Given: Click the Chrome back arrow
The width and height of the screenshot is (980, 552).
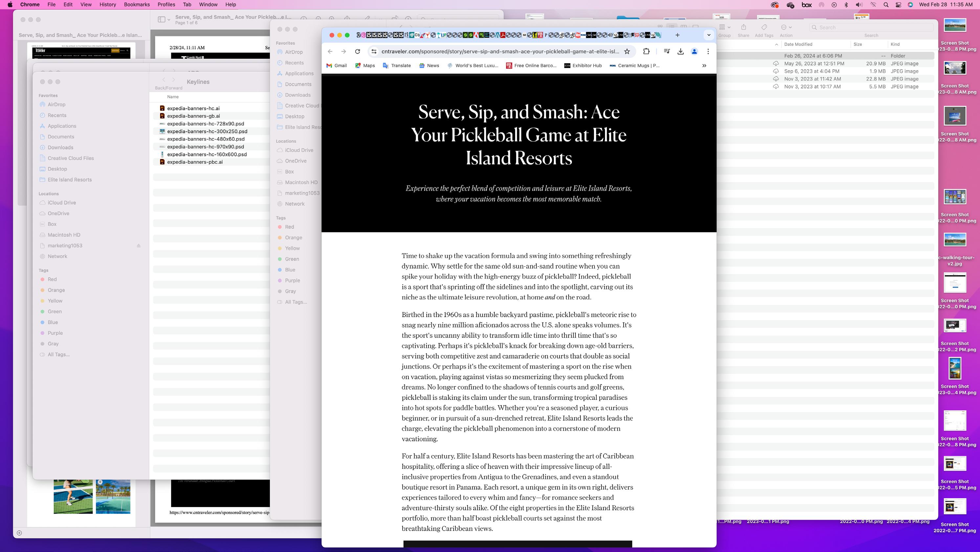Looking at the screenshot, I should [330, 51].
